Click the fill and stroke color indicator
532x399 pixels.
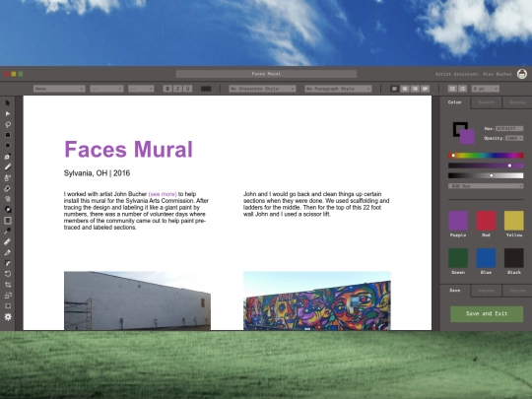pos(463,133)
